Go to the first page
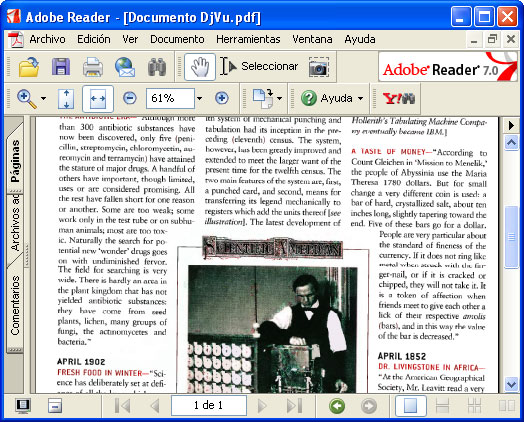 pyautogui.click(x=122, y=406)
